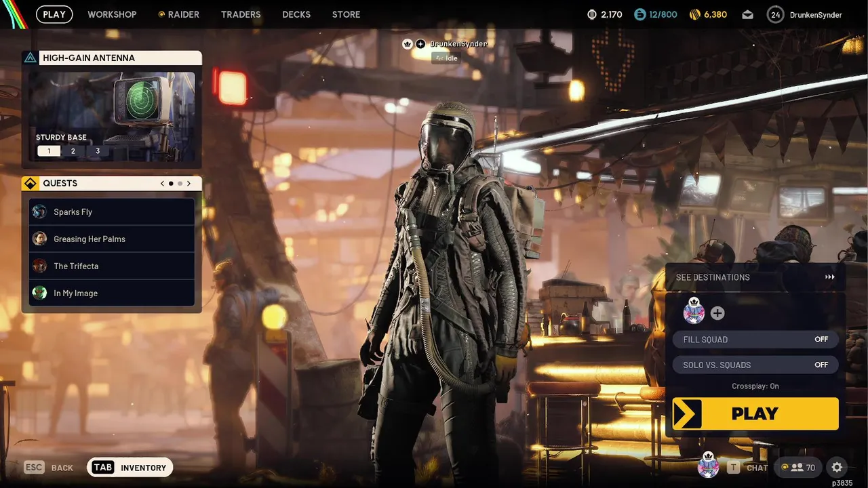
Task: Open the STORE tab
Action: pos(346,14)
